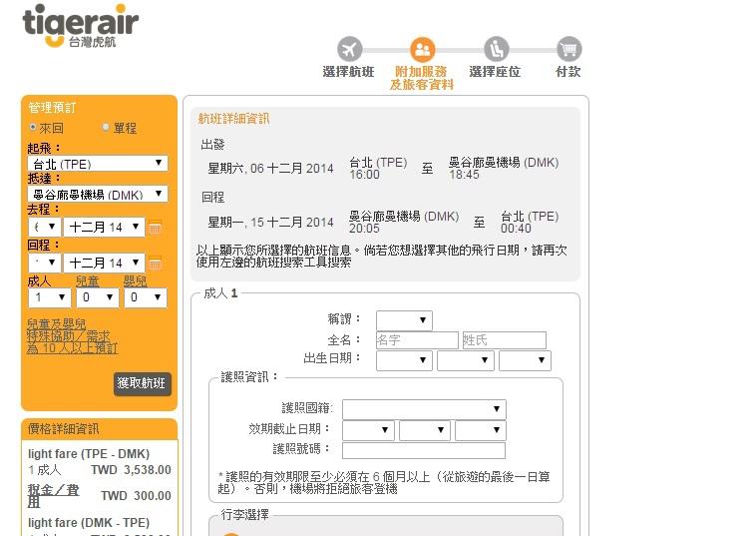Screen dimensions: 756x536
Task: Open the 去程 departure calendar icon
Action: point(155,227)
